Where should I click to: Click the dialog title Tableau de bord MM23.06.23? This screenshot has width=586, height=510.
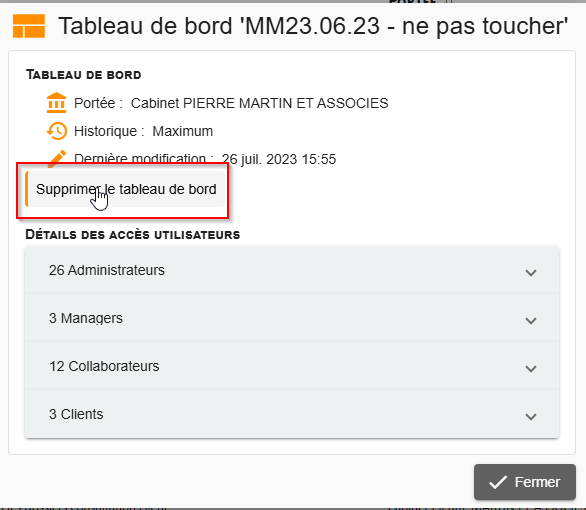coord(313,26)
